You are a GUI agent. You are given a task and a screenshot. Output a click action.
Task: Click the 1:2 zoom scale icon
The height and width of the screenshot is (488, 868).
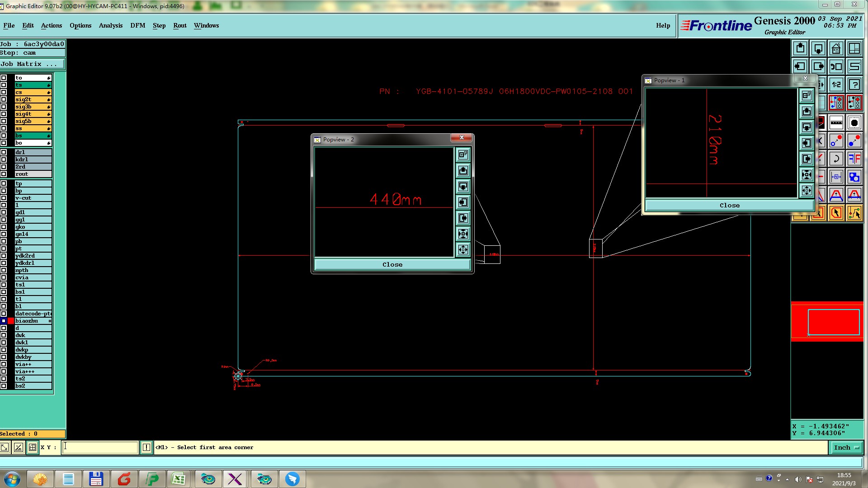pyautogui.click(x=836, y=84)
